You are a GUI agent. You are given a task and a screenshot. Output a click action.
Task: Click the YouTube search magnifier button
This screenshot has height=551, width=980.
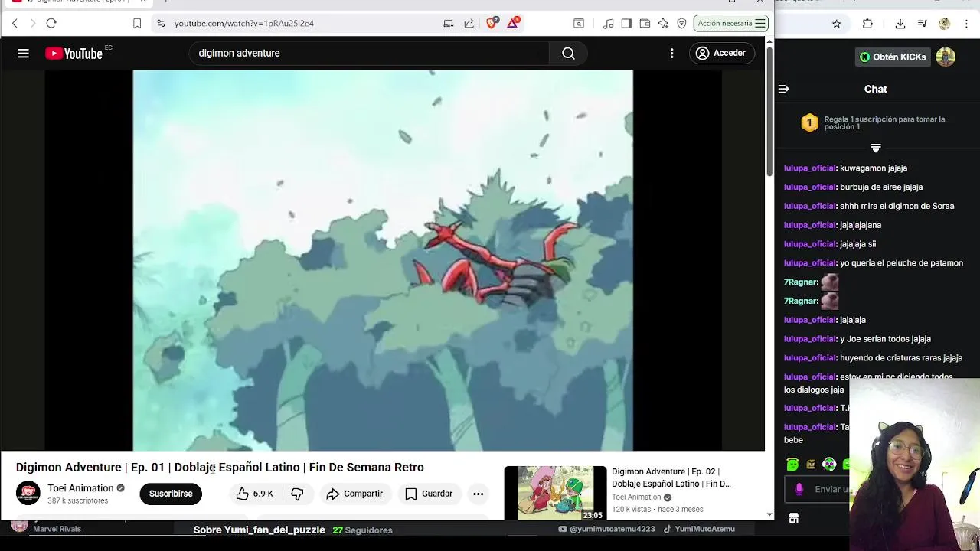(568, 53)
